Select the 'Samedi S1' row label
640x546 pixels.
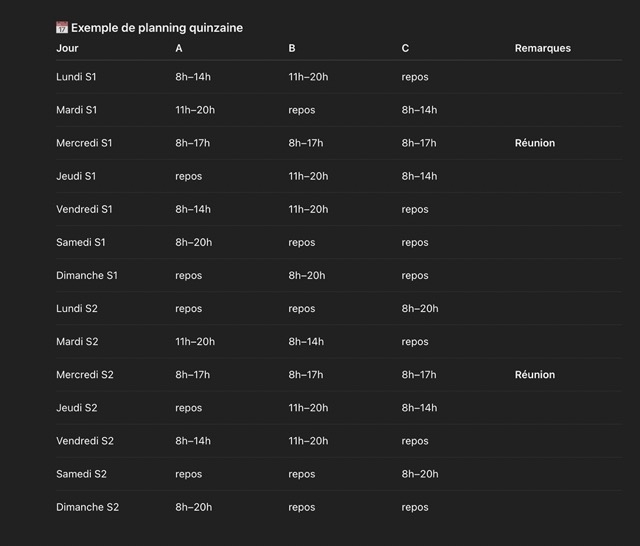[81, 243]
